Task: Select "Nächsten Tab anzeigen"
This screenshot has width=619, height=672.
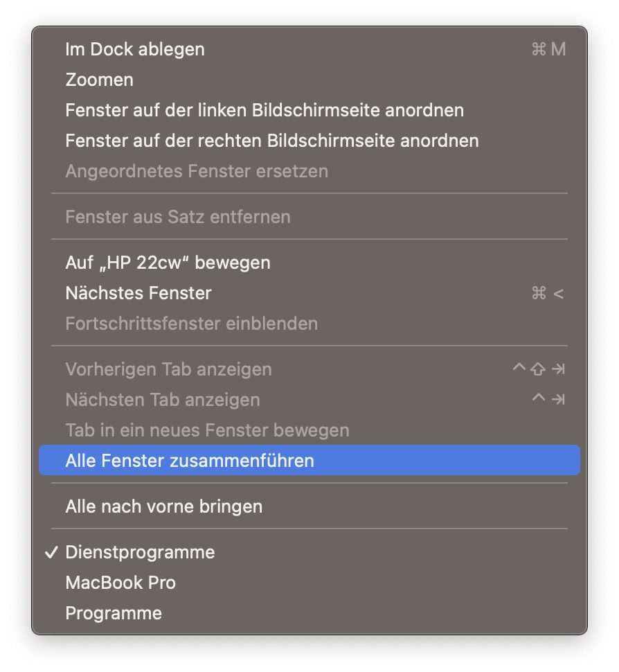Action: click(x=163, y=400)
